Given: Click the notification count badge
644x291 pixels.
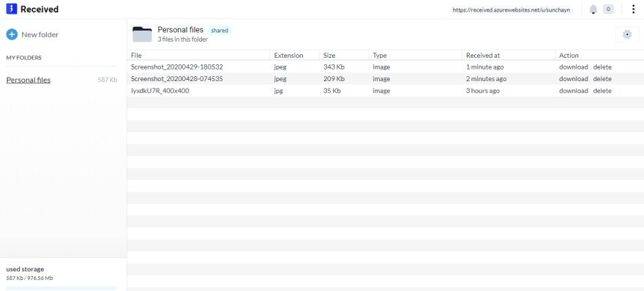Looking at the screenshot, I should (x=608, y=9).
